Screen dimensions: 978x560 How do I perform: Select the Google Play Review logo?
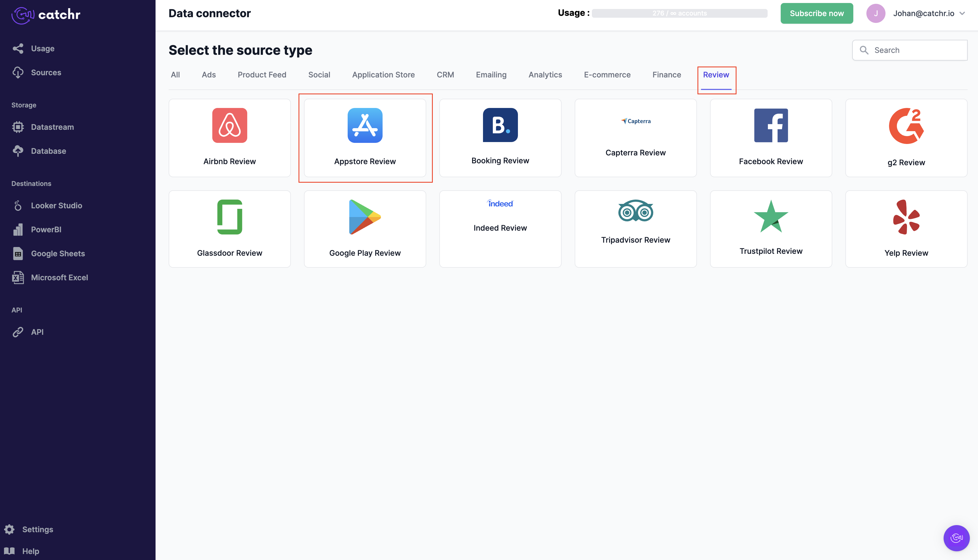click(365, 217)
